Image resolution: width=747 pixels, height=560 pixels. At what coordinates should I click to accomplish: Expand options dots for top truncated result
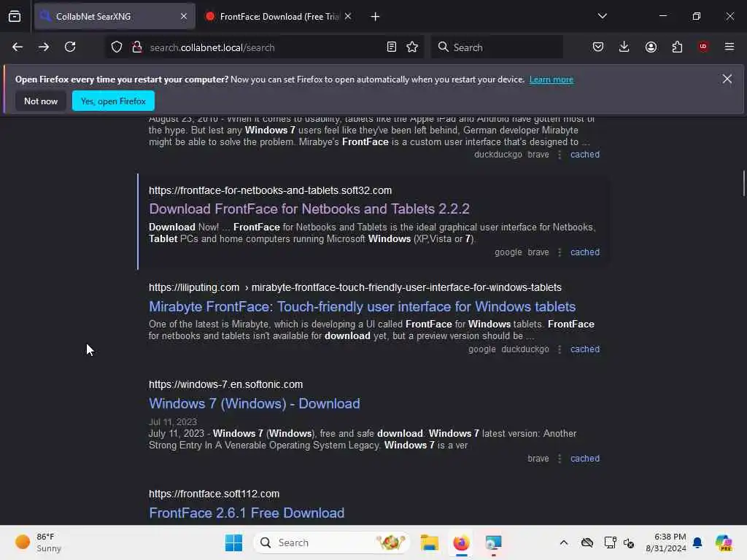560,155
